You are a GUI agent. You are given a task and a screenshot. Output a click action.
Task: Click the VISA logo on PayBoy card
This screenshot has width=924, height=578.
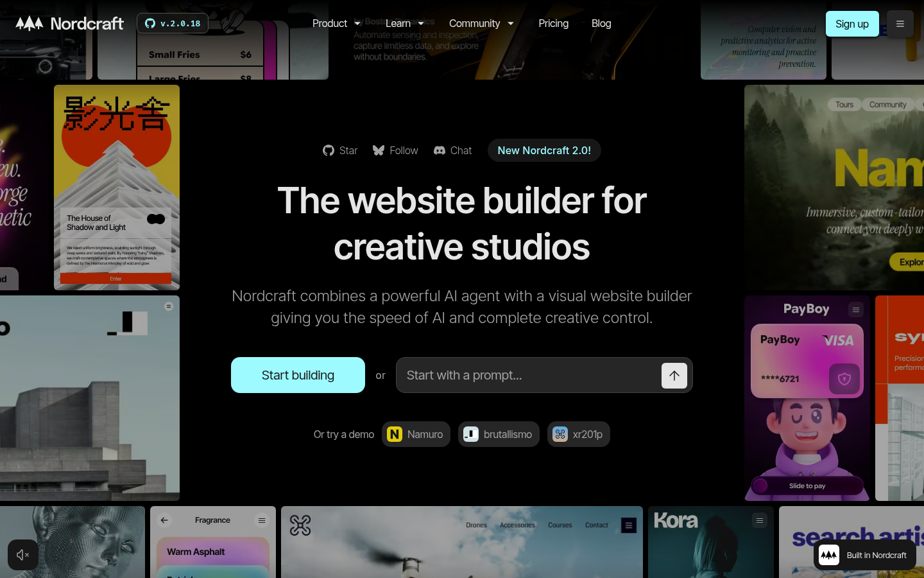pyautogui.click(x=839, y=340)
